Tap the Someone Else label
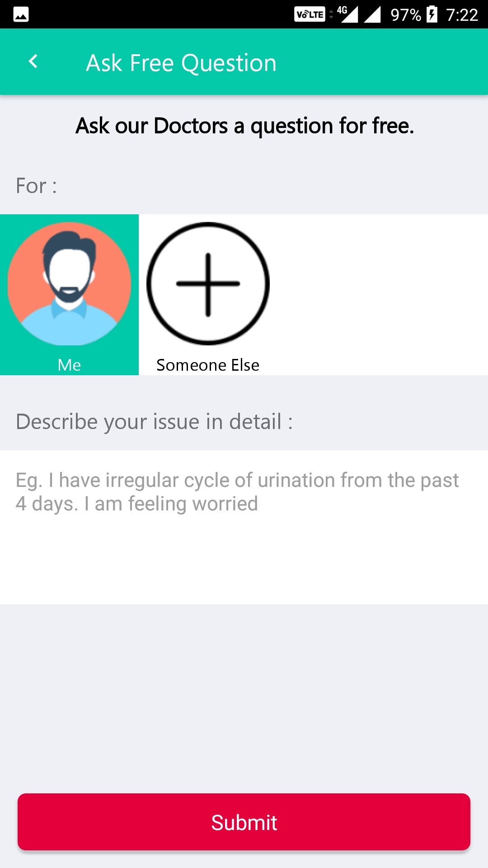This screenshot has height=868, width=488. click(208, 365)
